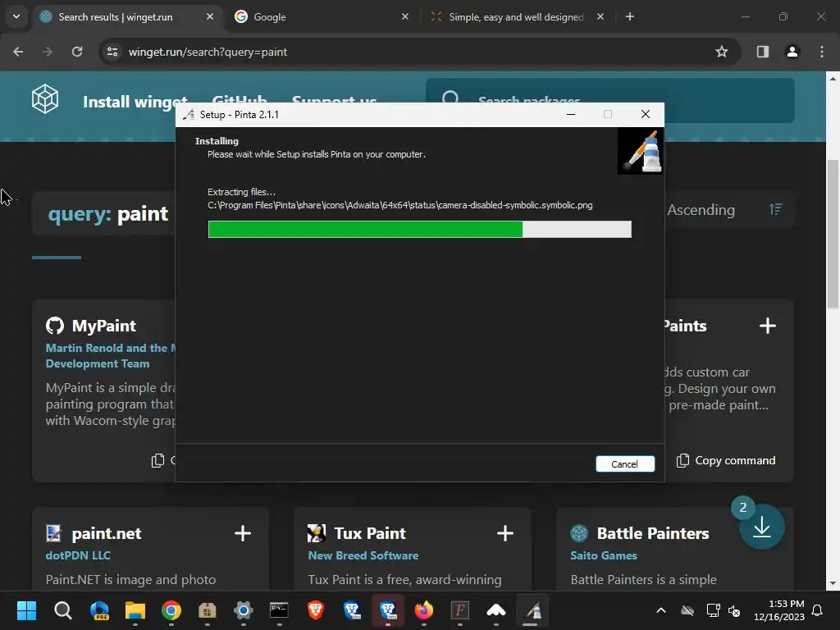Open the clock showing 1:53 PM
840x630 pixels.
(x=779, y=610)
